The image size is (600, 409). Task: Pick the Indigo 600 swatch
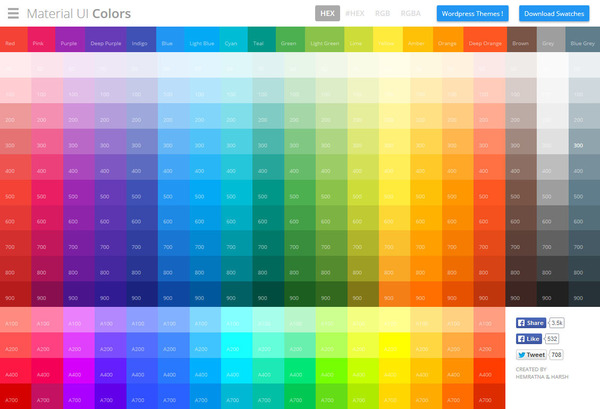(142, 218)
